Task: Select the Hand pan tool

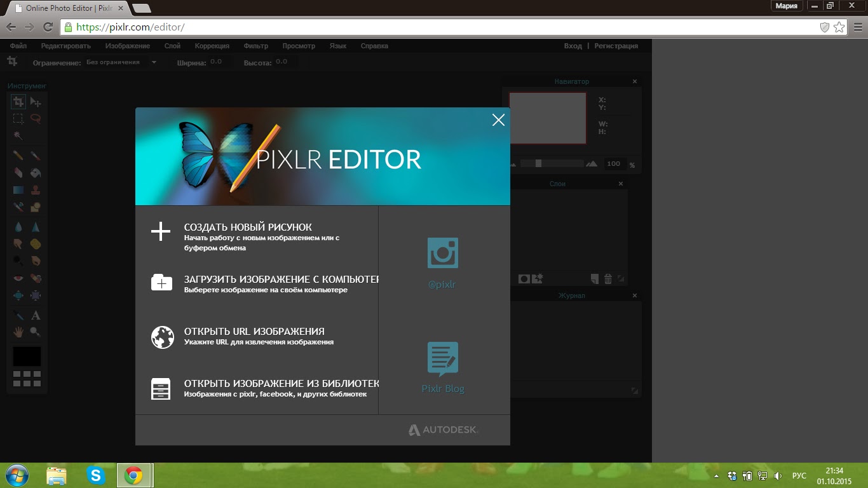Action: click(18, 332)
